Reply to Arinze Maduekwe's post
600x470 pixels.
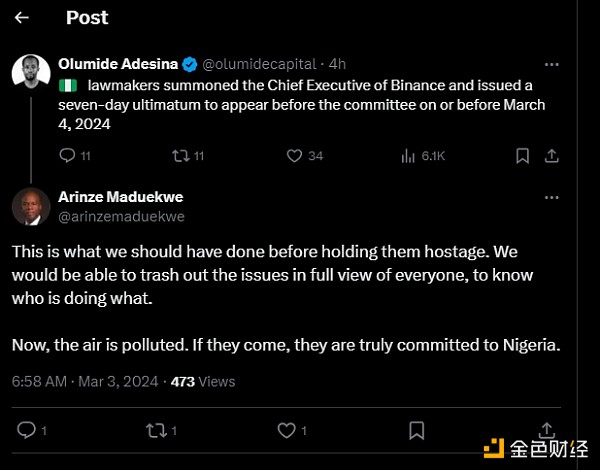pyautogui.click(x=28, y=430)
